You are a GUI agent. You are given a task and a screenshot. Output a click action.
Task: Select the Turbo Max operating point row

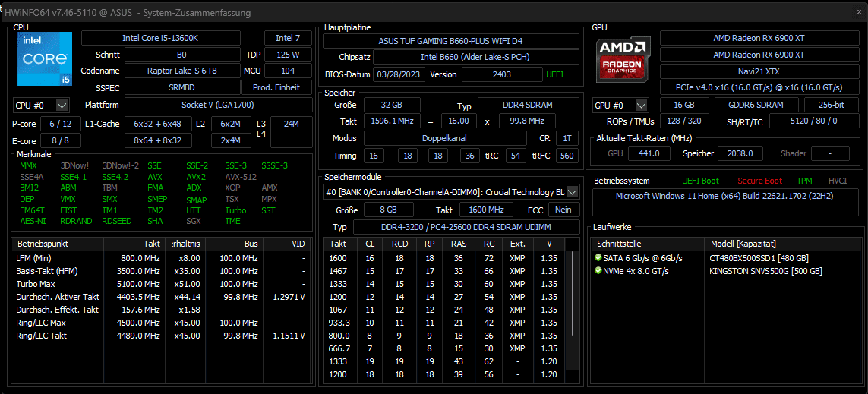(163, 284)
